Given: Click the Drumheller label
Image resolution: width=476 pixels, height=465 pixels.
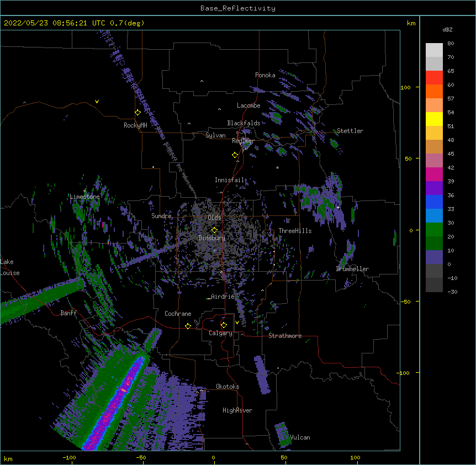Looking at the screenshot, I should pos(352,269).
